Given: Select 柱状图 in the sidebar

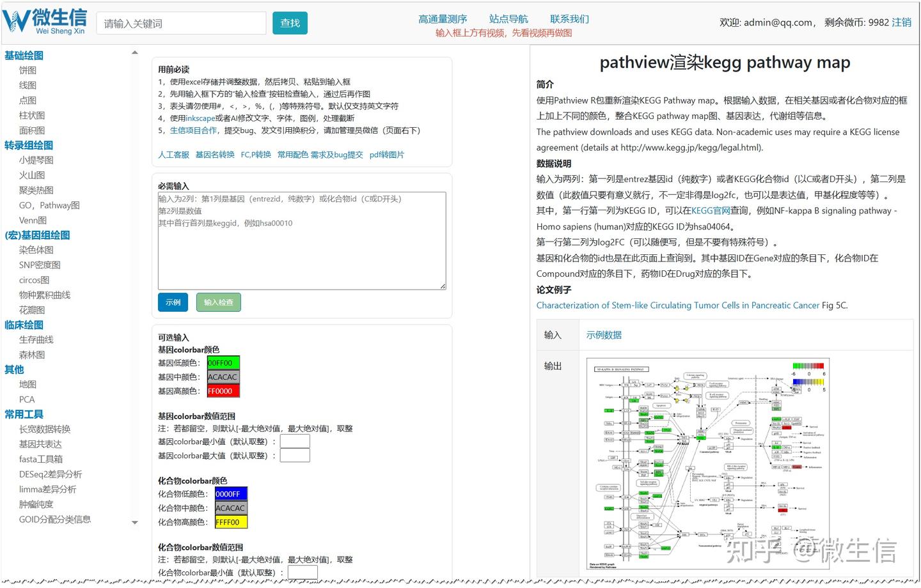Looking at the screenshot, I should [32, 115].
